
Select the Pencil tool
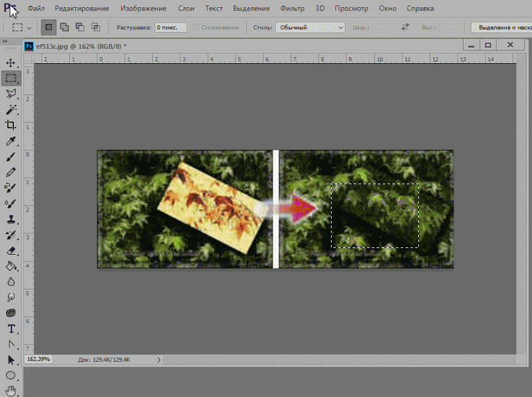click(x=11, y=172)
